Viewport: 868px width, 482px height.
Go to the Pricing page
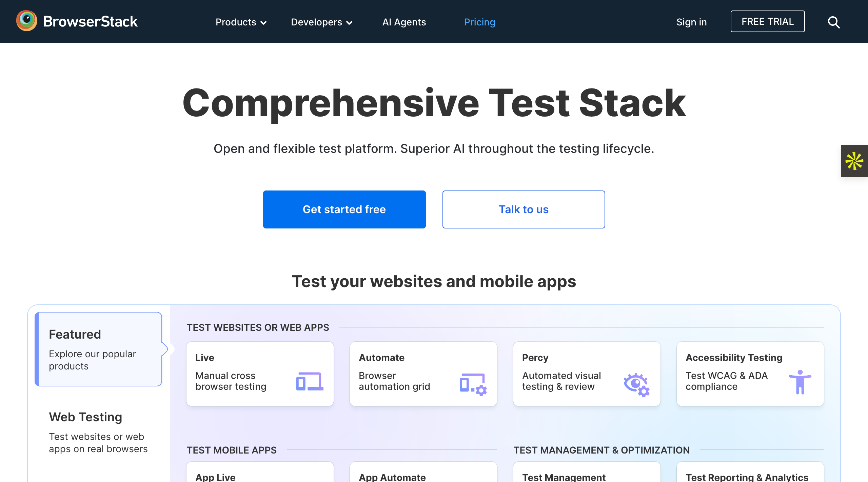pos(479,22)
